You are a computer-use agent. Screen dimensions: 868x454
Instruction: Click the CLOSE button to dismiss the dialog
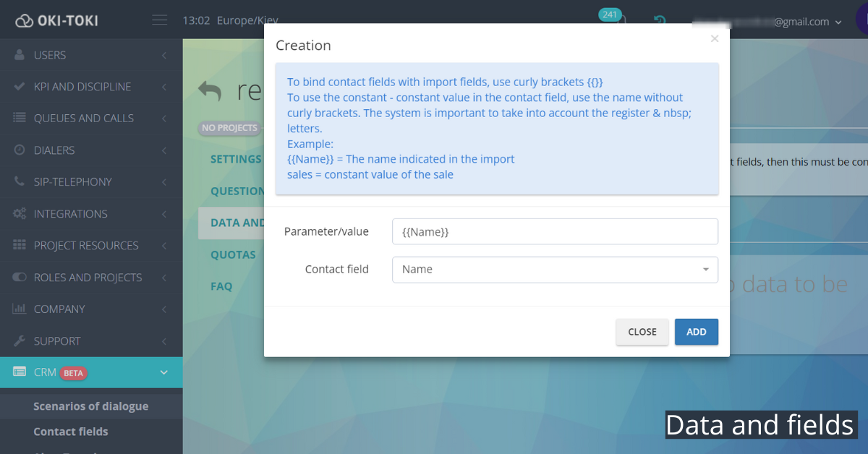(x=642, y=332)
